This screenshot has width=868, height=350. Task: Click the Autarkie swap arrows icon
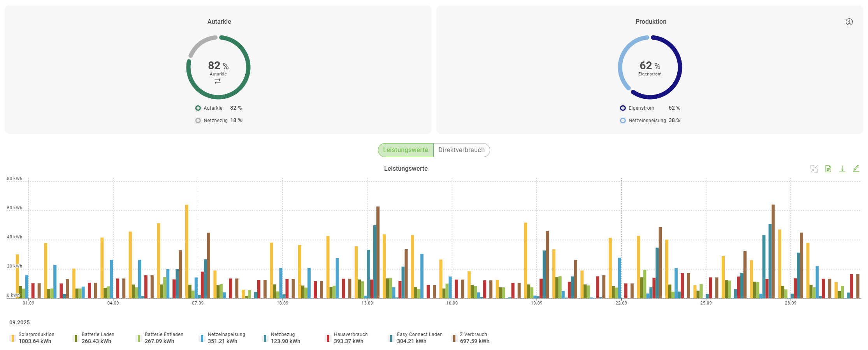pyautogui.click(x=218, y=81)
